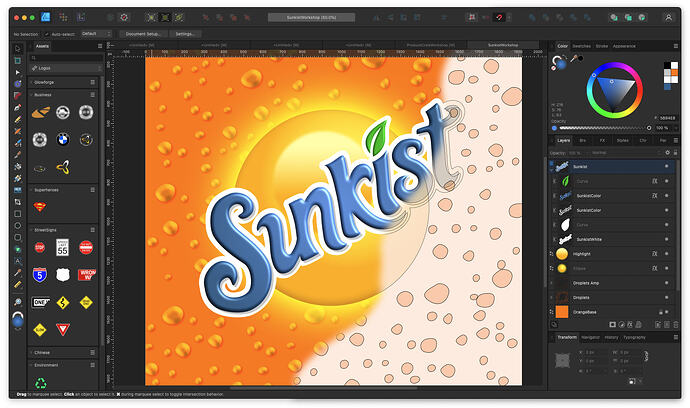Click the asset search field
The width and height of the screenshot is (690, 408).
coord(66,57)
